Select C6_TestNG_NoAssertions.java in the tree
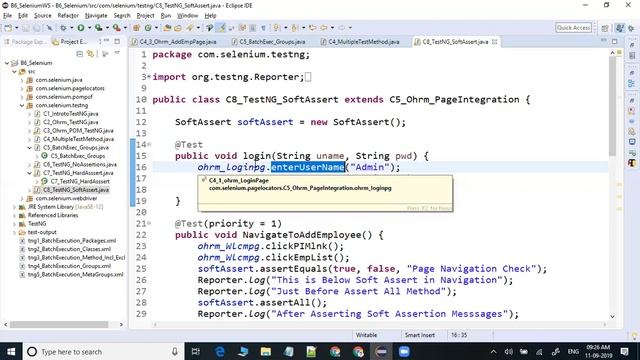Screen dimensions: 640x360 click(x=80, y=164)
